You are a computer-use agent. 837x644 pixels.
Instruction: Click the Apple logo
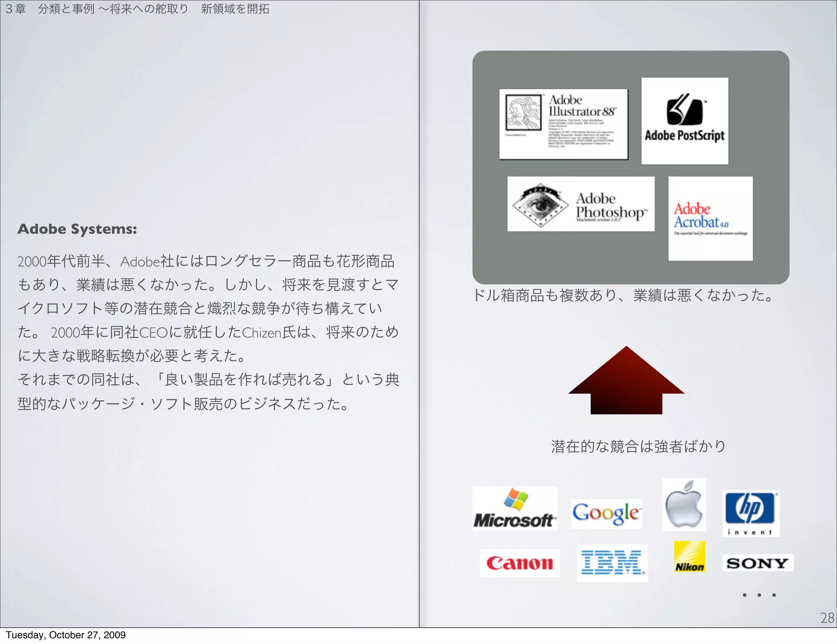684,505
